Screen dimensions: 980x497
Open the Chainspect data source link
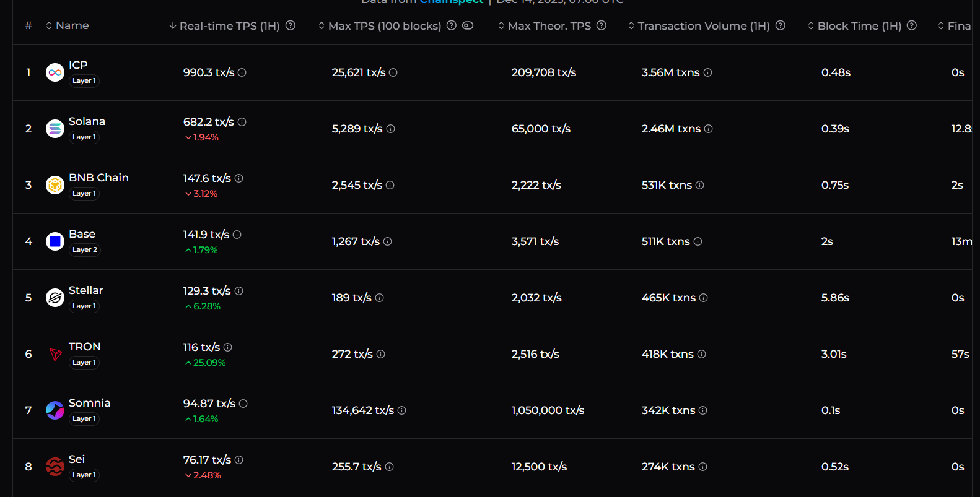[452, 2]
